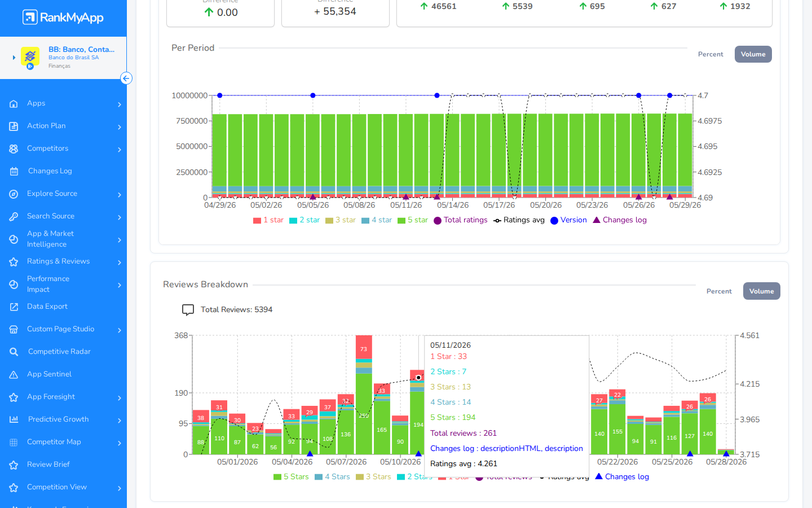Click the Apps home icon

(14, 103)
